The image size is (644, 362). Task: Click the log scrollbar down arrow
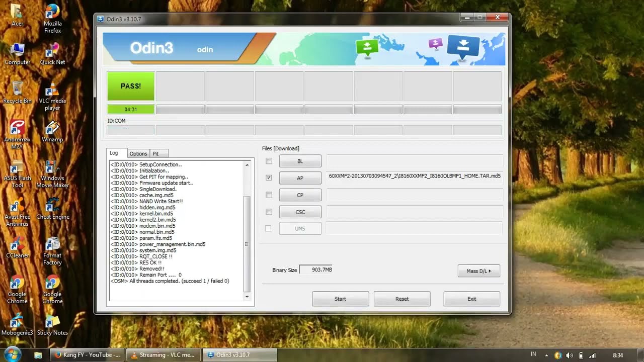click(x=247, y=297)
